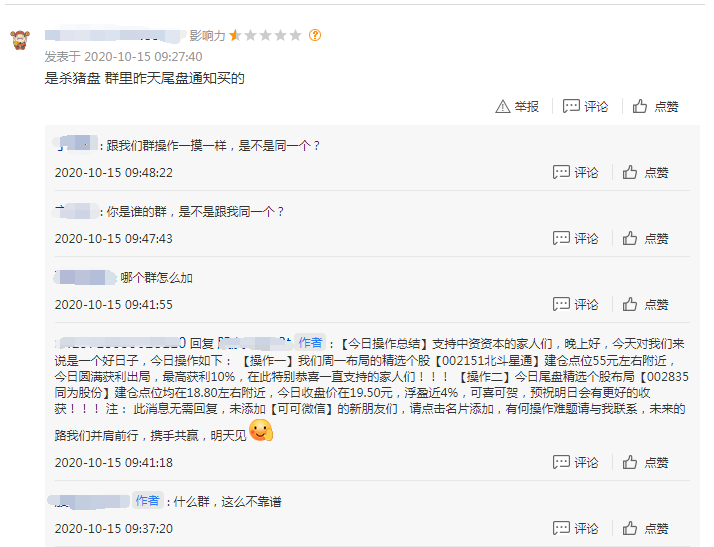Click the 作者 badge on last reply

(148, 501)
